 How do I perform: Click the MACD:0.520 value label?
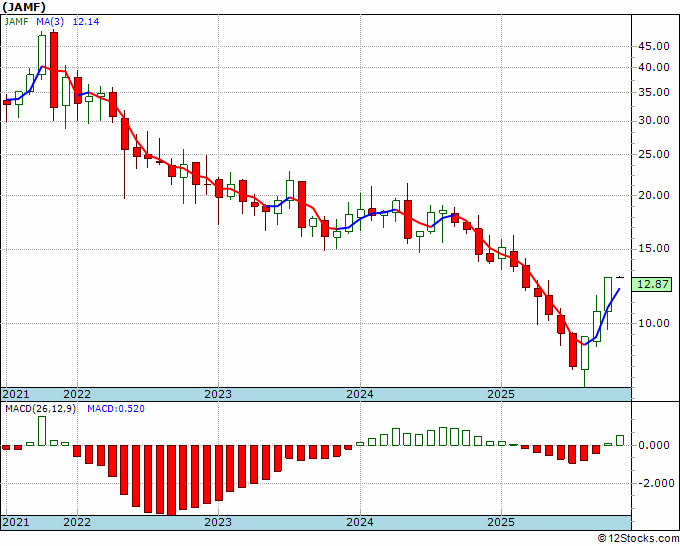click(116, 409)
